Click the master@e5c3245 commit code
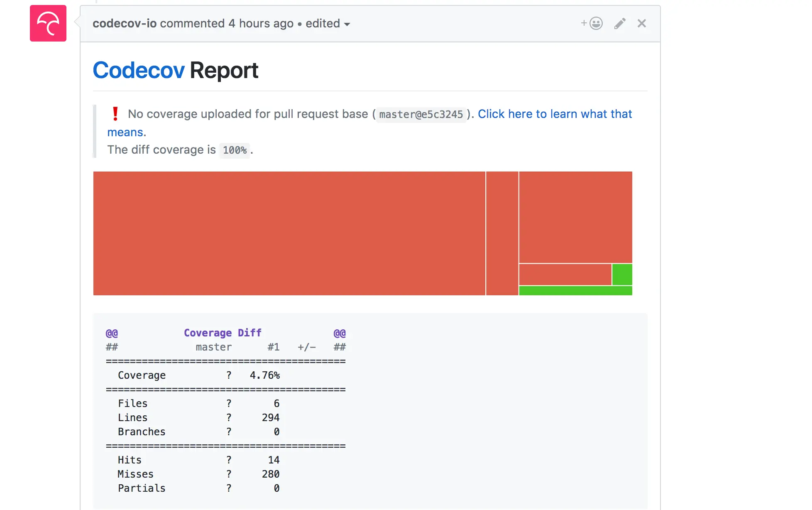The width and height of the screenshot is (812, 510). click(421, 115)
